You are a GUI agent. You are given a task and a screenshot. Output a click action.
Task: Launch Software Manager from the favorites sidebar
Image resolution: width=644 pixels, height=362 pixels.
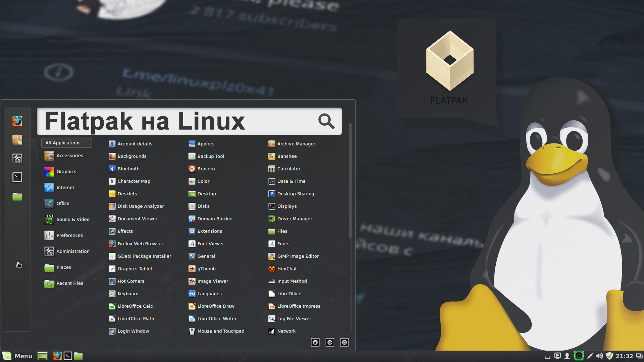coord(17,140)
